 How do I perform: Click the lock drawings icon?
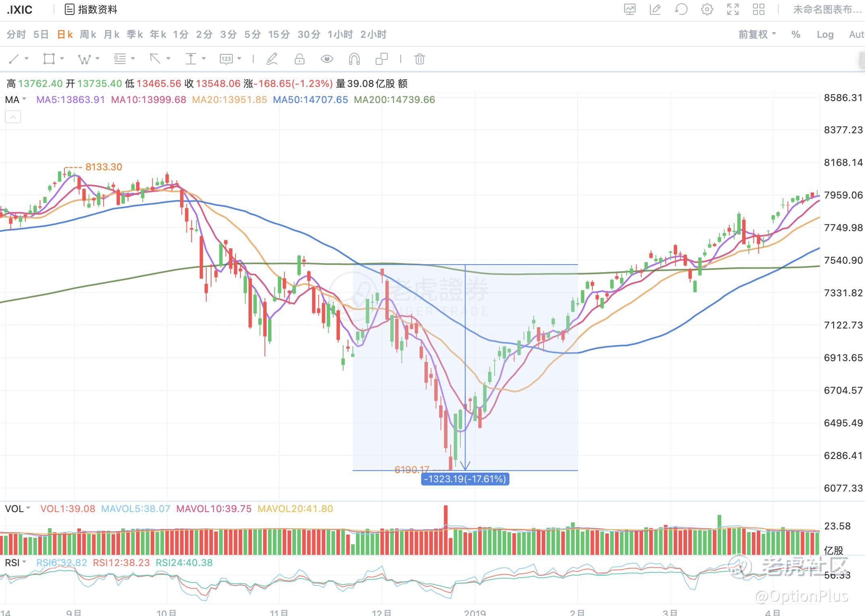coord(299,59)
